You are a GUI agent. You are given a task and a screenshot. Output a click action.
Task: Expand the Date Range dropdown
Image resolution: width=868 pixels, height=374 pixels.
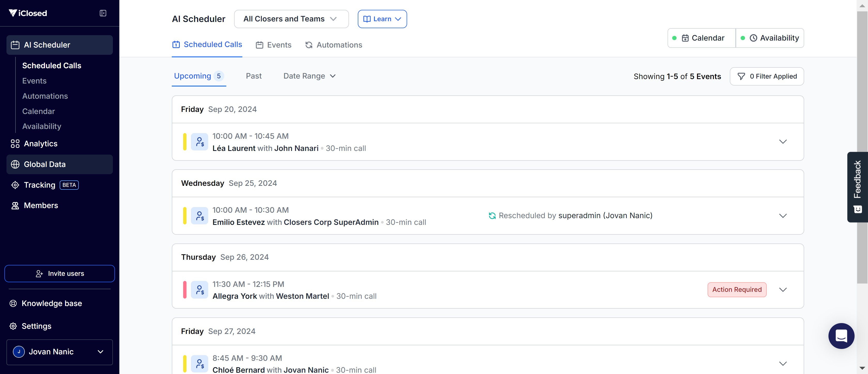[x=309, y=76]
